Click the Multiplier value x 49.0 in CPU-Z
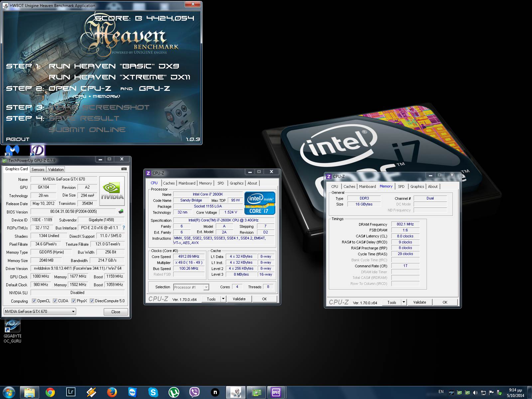Screen dimensions: 532x399 coord(189,262)
